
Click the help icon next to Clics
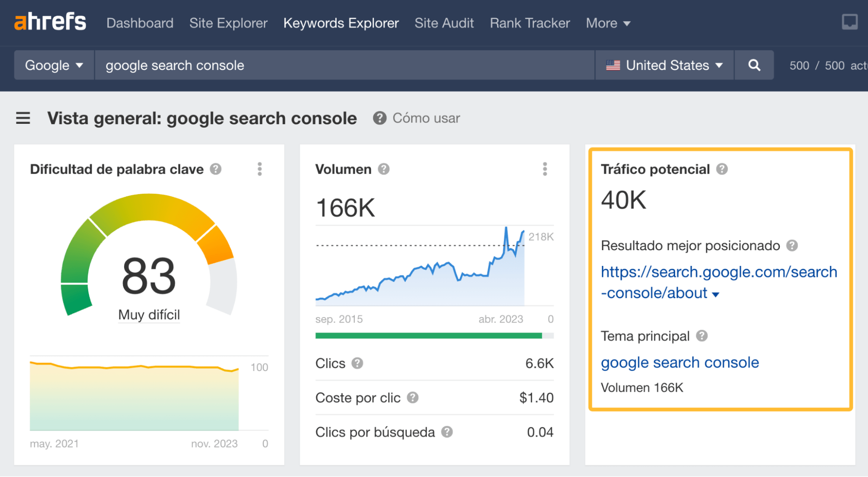tap(357, 363)
